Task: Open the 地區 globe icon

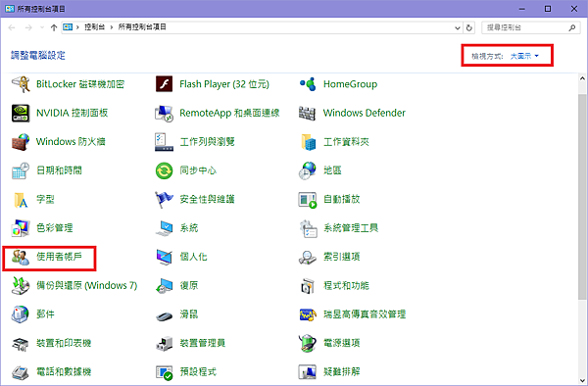Action: click(x=308, y=170)
